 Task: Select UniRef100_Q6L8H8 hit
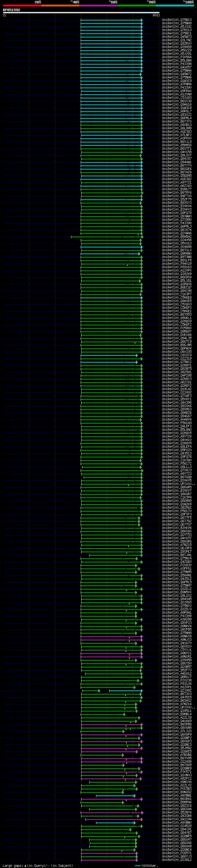click(177, 128)
